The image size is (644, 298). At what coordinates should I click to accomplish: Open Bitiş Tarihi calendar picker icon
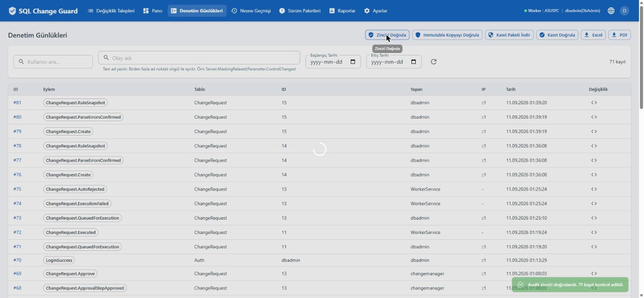click(414, 62)
